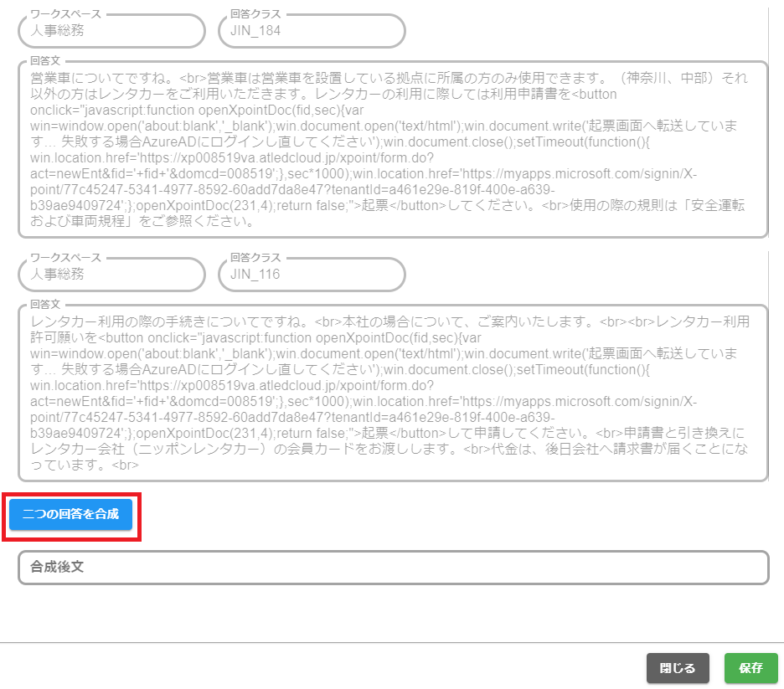Select the top ワークスペース field showing 人事総務
Screen dimensions: 784x689
tap(111, 31)
